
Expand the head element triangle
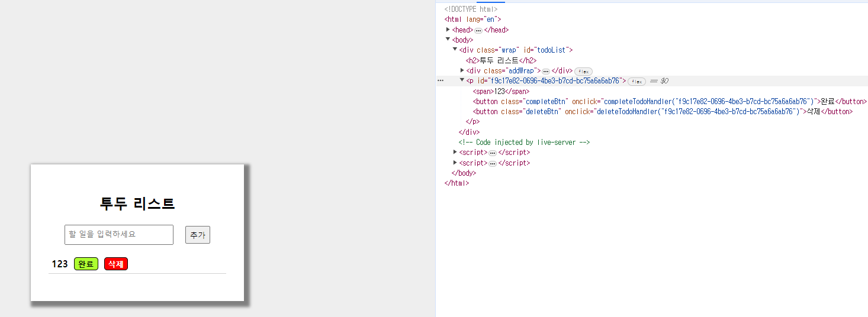(448, 30)
